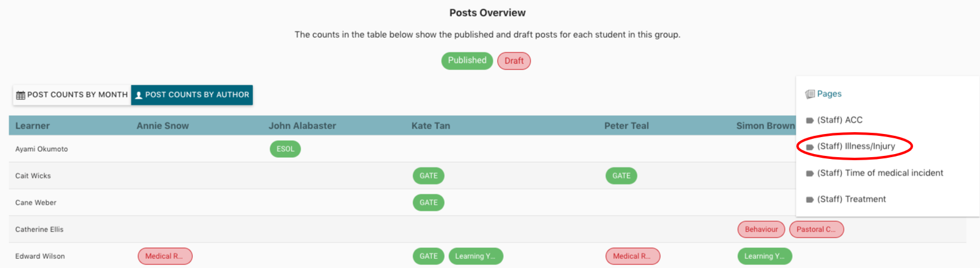Toggle the green Published legend pill
This screenshot has width=980, height=268.
(x=467, y=60)
